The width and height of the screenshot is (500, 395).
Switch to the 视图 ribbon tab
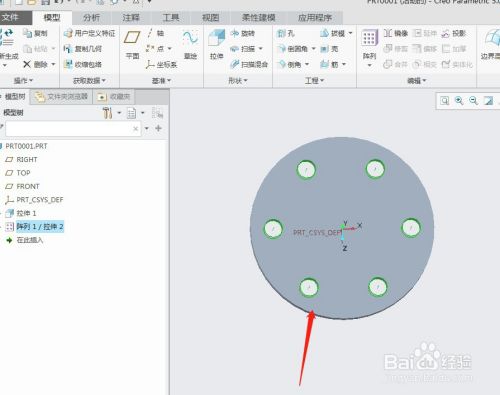210,18
